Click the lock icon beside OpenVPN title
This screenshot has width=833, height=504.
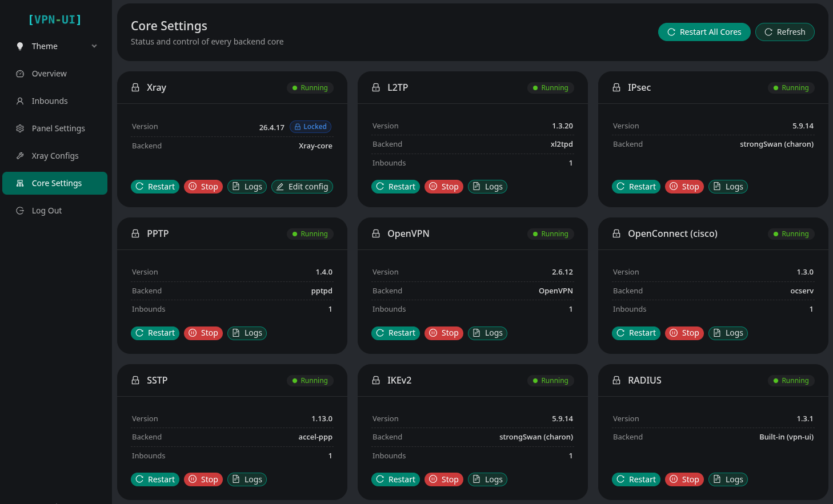[x=376, y=233]
